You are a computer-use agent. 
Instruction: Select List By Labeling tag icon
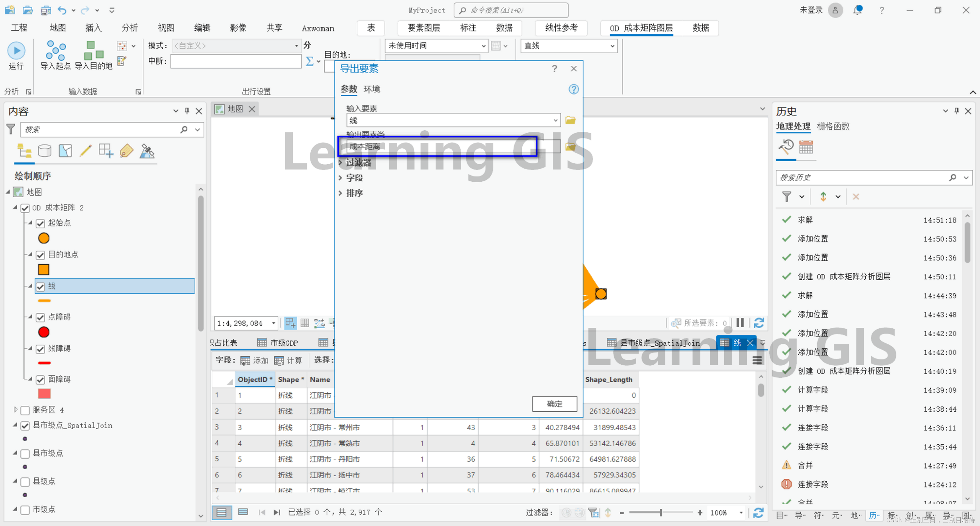point(126,151)
